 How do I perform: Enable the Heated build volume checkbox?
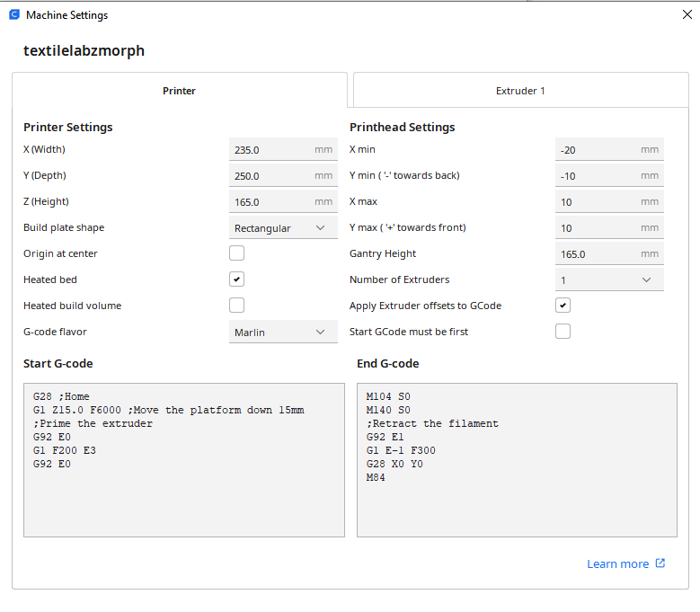coord(237,306)
